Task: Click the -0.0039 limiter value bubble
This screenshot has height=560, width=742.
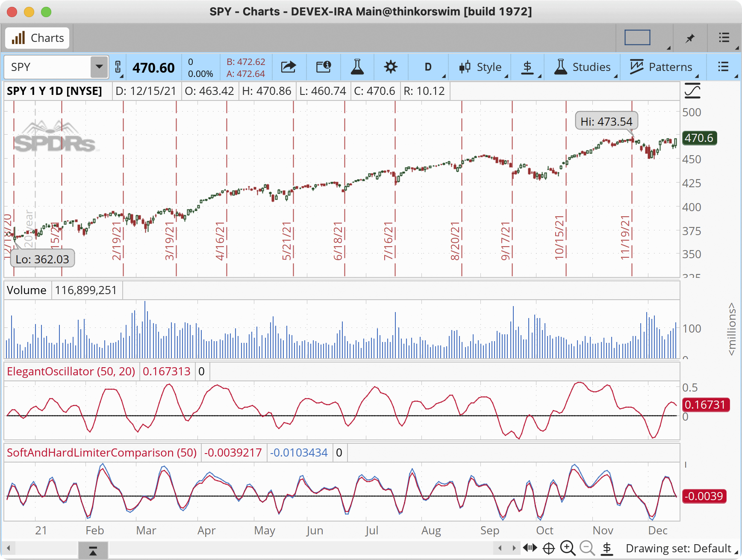Action: (x=704, y=496)
